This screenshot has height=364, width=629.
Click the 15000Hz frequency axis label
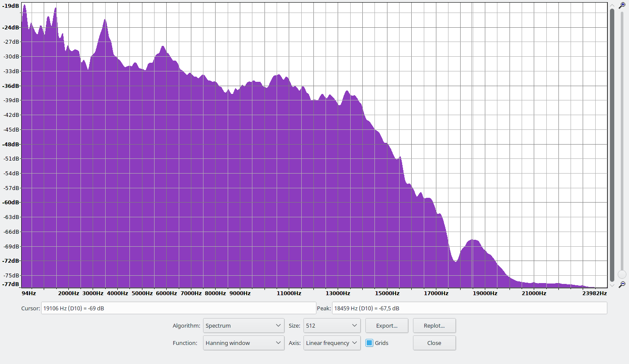tap(387, 293)
